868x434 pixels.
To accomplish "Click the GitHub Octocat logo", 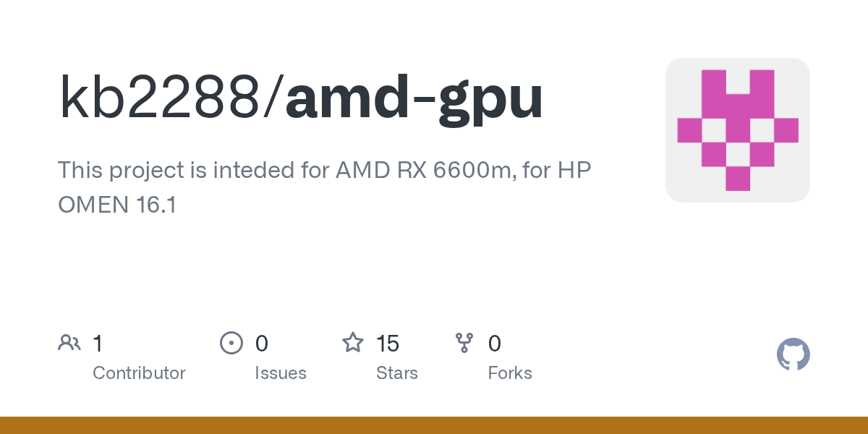I will pos(793,355).
